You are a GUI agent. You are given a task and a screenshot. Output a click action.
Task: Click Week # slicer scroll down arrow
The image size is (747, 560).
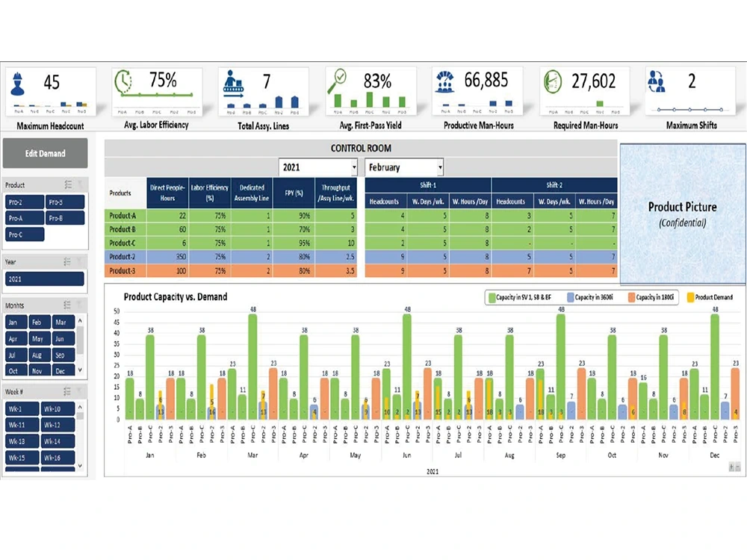pos(80,466)
